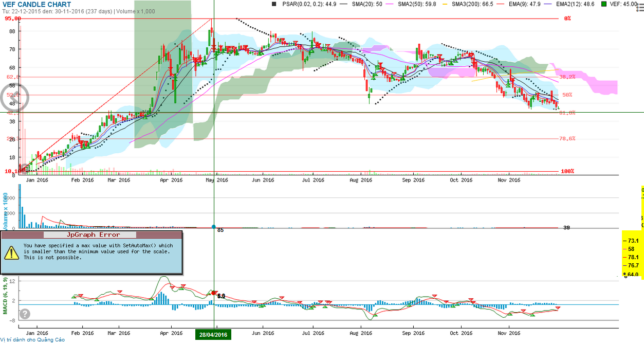644x344 pixels.
Task: Click the Nov 2016 label on bottom time axis
Action: pyautogui.click(x=509, y=333)
